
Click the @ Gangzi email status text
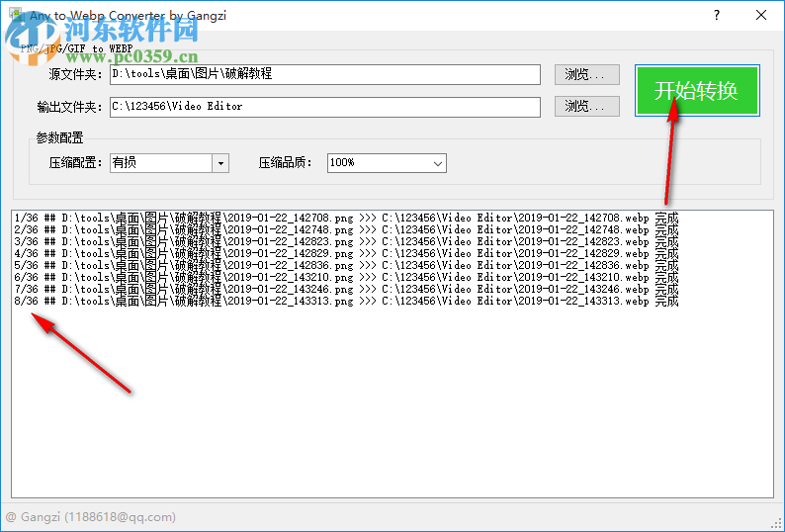(x=91, y=517)
